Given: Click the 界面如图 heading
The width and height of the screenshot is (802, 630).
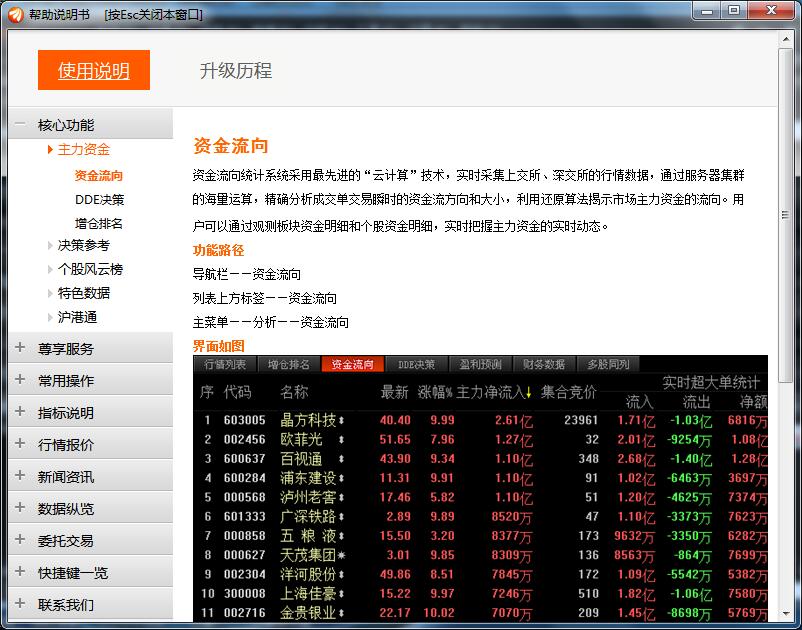Looking at the screenshot, I should (x=218, y=346).
